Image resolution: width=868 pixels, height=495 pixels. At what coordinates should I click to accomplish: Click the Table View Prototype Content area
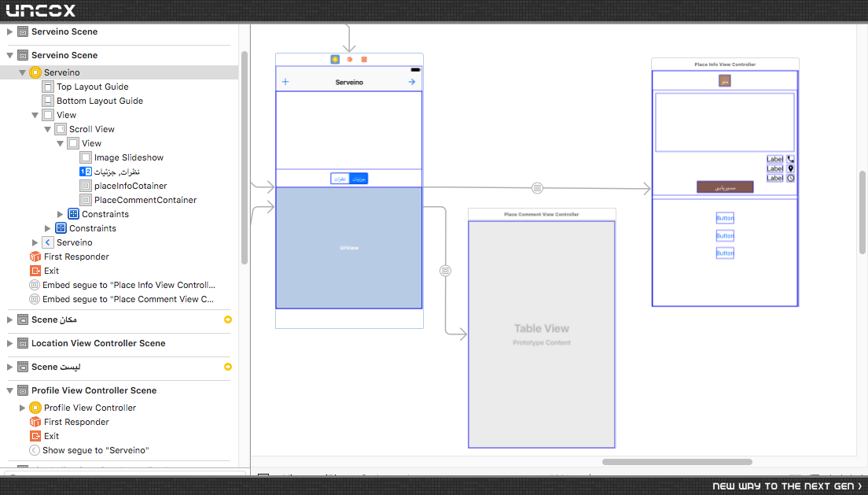tap(542, 334)
